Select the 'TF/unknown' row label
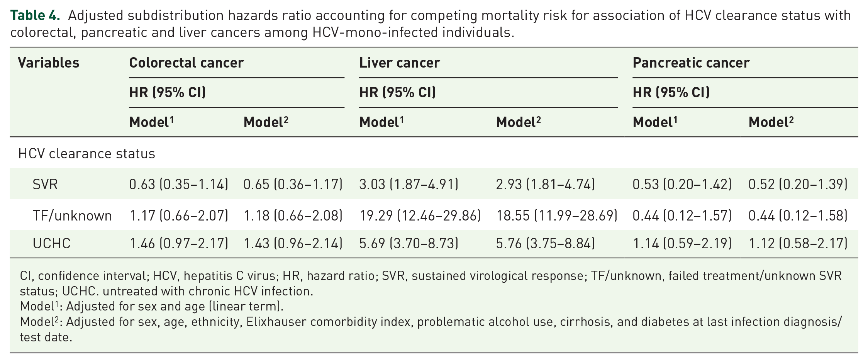Image resolution: width=868 pixels, height=363 pixels. pos(72,215)
